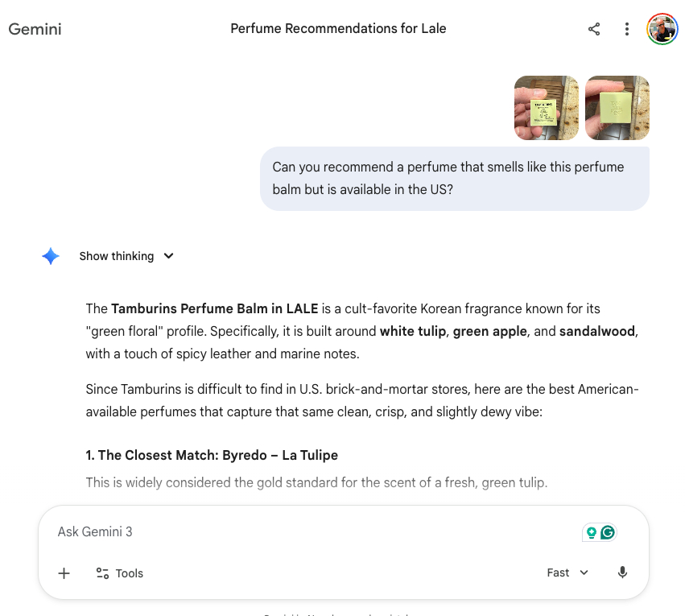
Task: Click the Gemini sparkle icon beside the response
Action: click(x=51, y=256)
